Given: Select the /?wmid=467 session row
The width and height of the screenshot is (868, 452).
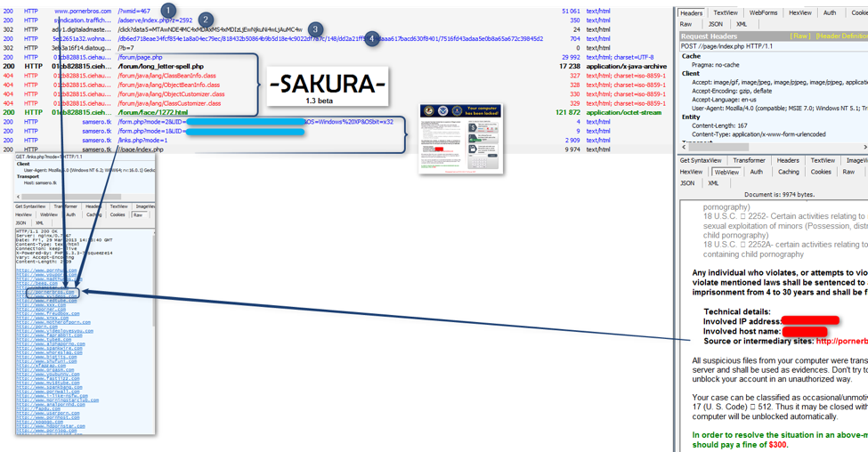Looking at the screenshot, I should pyautogui.click(x=336, y=11).
